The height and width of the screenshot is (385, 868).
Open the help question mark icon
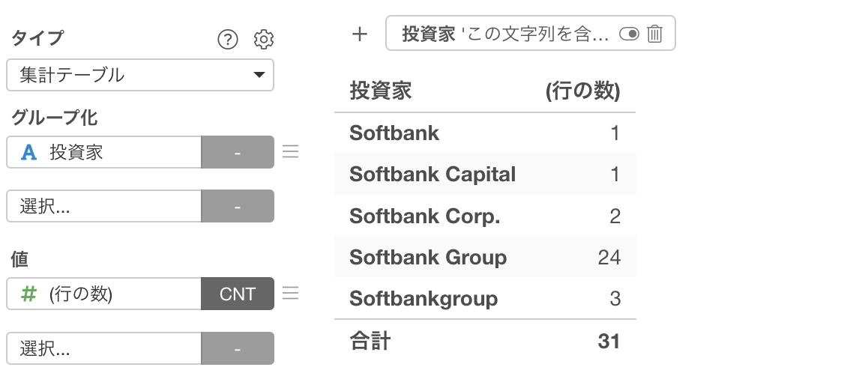coord(228,39)
